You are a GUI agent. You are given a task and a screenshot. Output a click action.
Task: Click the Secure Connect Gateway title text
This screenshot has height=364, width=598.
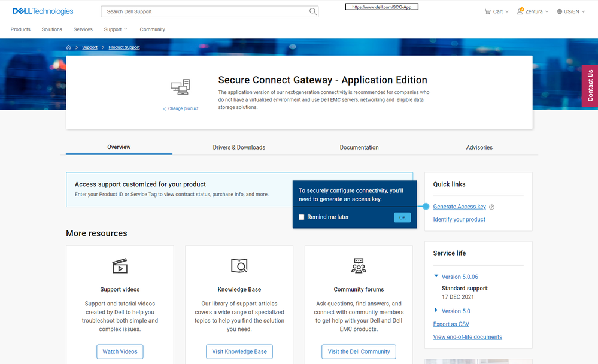click(322, 80)
